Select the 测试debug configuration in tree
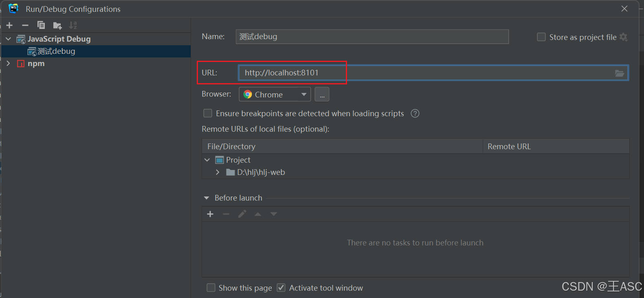Screen dimensions: 644x298 (56, 51)
